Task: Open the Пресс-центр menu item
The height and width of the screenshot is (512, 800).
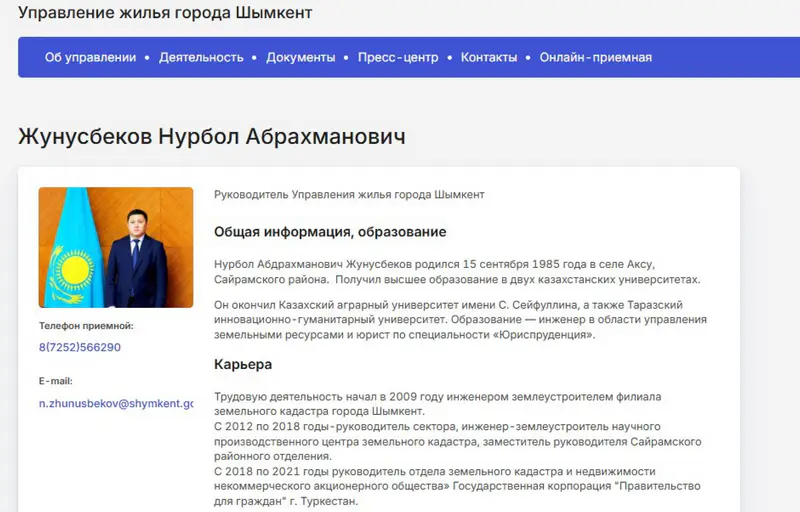Action: 398,57
